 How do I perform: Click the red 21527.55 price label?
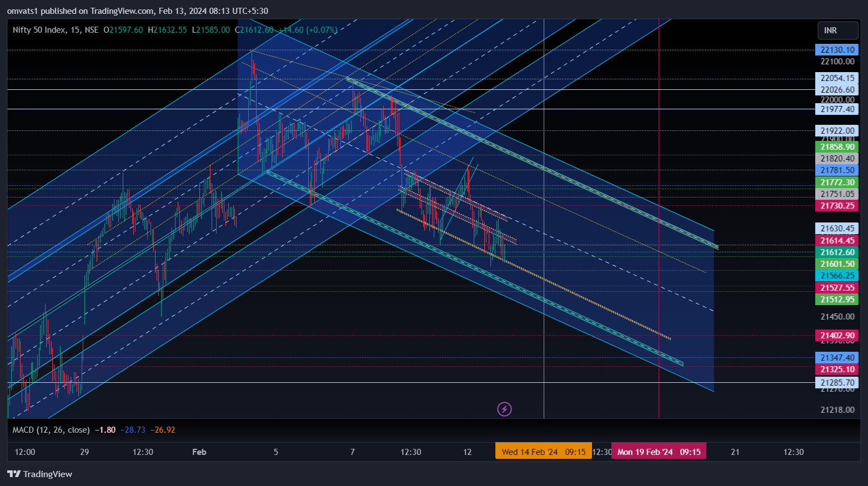(837, 288)
